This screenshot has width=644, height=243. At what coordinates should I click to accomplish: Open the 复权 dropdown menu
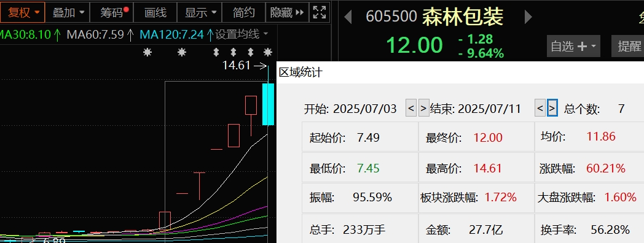[23, 12]
